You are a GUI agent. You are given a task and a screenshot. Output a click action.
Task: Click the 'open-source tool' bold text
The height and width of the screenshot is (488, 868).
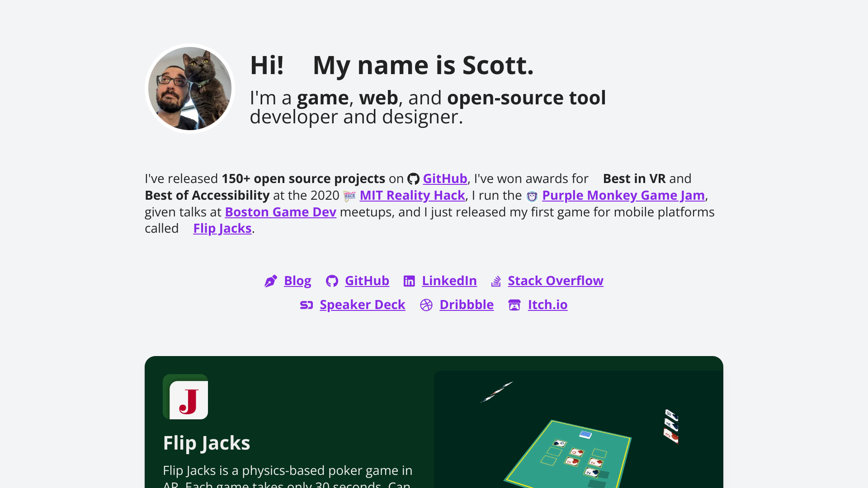[x=527, y=98]
